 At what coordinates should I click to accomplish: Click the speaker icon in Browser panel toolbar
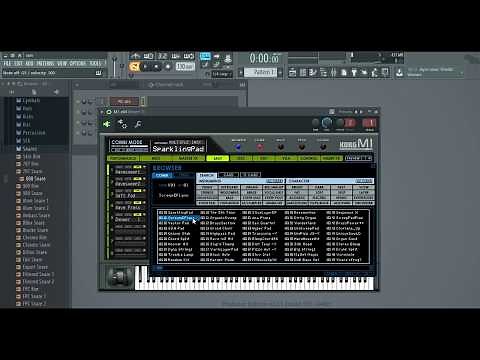coord(56,92)
